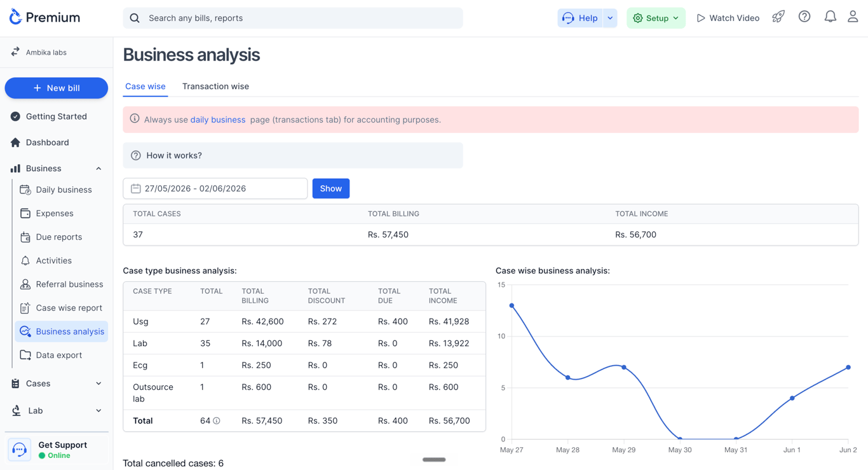Viewport: 868px width, 470px height.
Task: Open the notifications bell
Action: [830, 17]
